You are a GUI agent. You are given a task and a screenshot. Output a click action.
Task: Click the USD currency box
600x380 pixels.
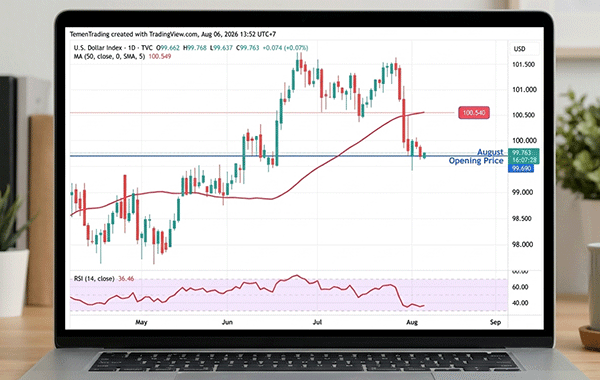[524, 49]
